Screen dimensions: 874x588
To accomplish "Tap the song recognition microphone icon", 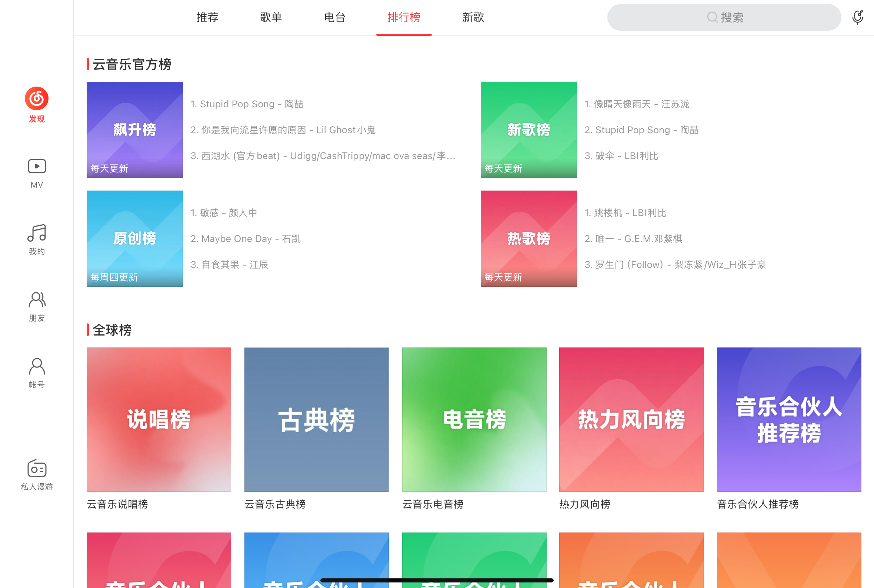I will (857, 17).
